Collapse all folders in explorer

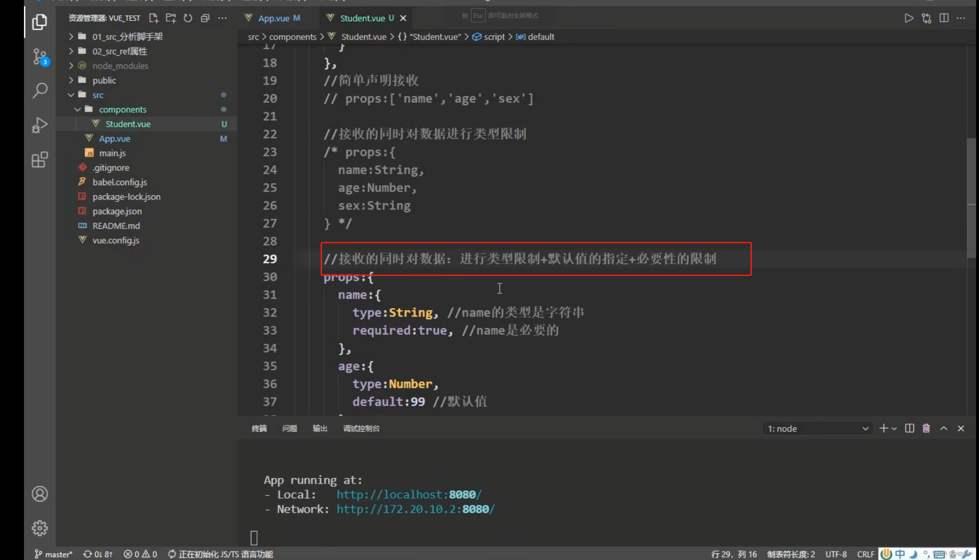(205, 18)
